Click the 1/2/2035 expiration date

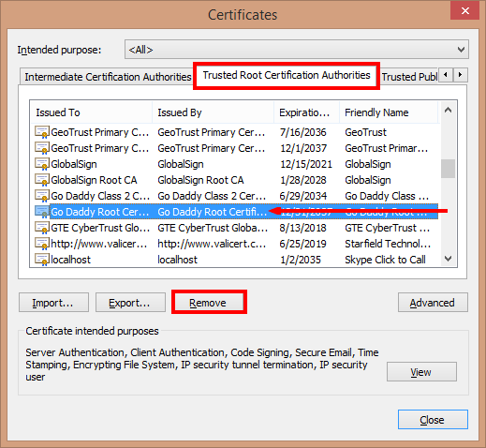(301, 260)
